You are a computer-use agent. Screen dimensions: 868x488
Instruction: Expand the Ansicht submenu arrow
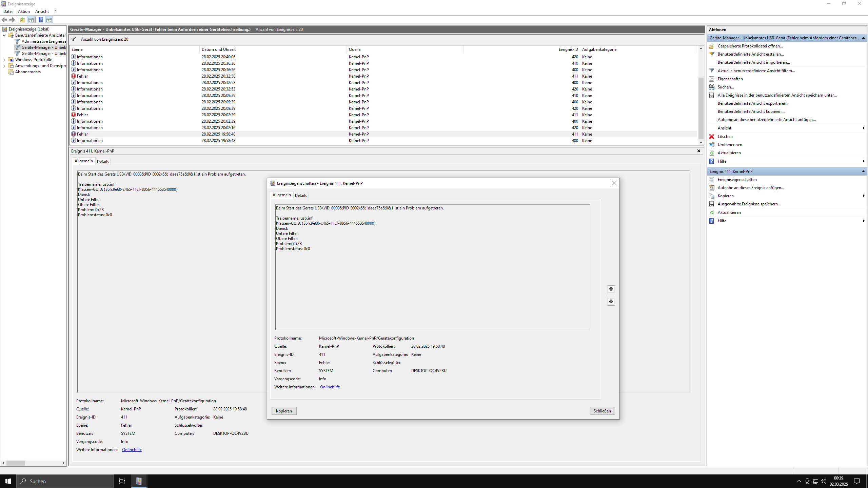(863, 128)
